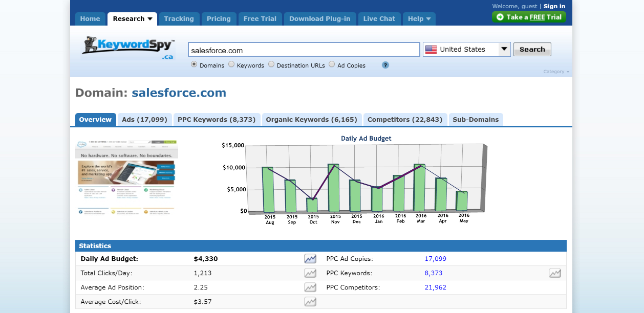Open the Download Plug-in tab
The width and height of the screenshot is (644, 313).
320,19
